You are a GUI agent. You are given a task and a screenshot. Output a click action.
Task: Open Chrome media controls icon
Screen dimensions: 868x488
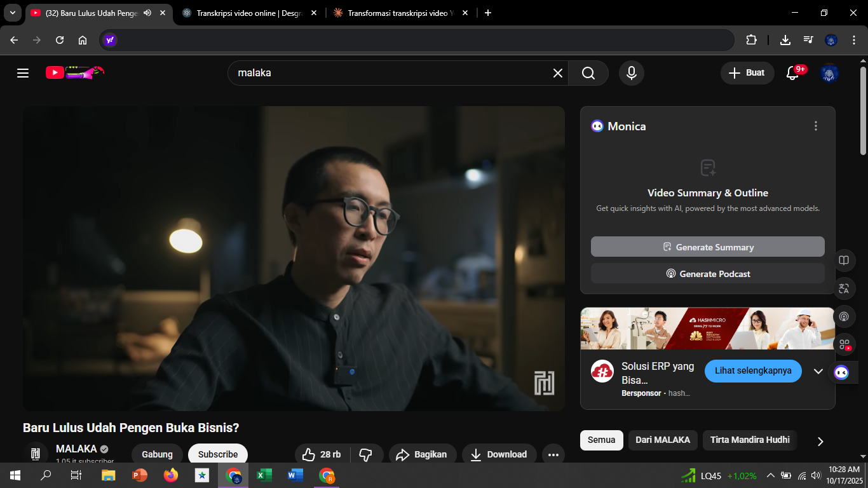(x=808, y=40)
